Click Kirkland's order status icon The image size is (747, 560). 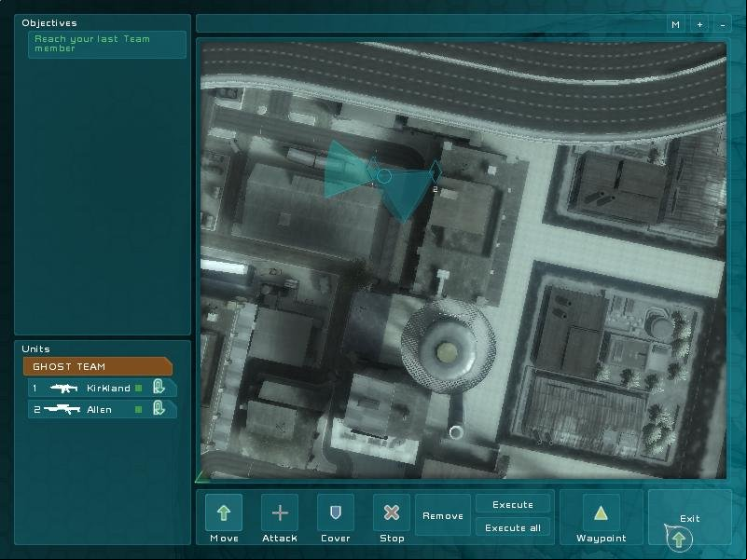[x=159, y=386]
